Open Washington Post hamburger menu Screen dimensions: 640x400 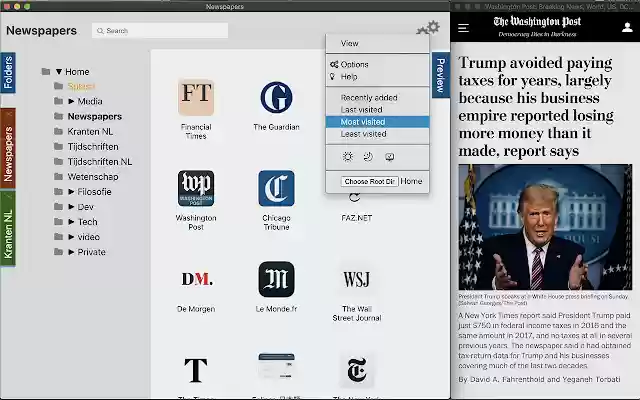(463, 28)
